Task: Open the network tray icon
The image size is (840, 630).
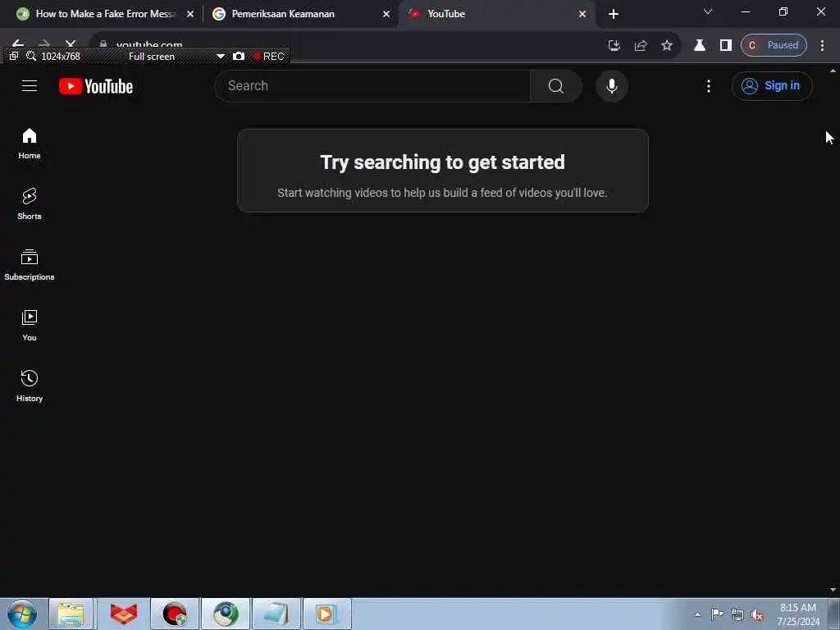Action: tap(737, 615)
